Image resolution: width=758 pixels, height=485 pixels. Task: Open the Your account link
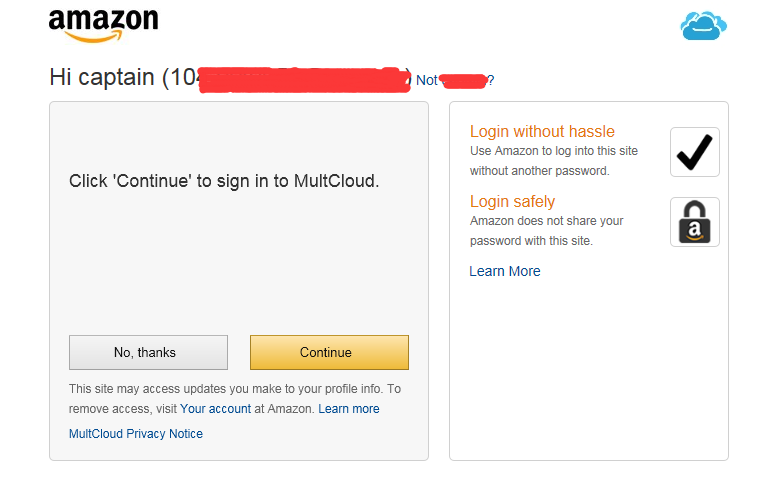coord(215,409)
